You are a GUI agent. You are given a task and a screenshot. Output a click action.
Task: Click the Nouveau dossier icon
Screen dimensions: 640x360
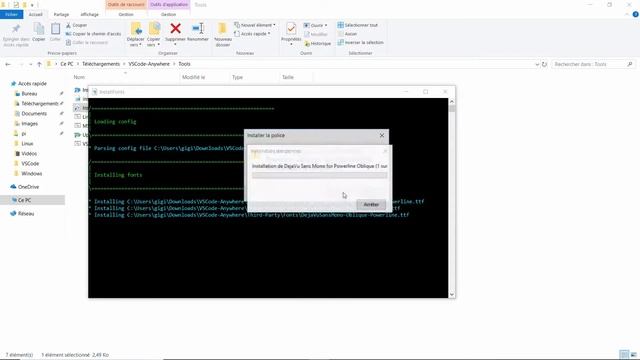click(222, 28)
